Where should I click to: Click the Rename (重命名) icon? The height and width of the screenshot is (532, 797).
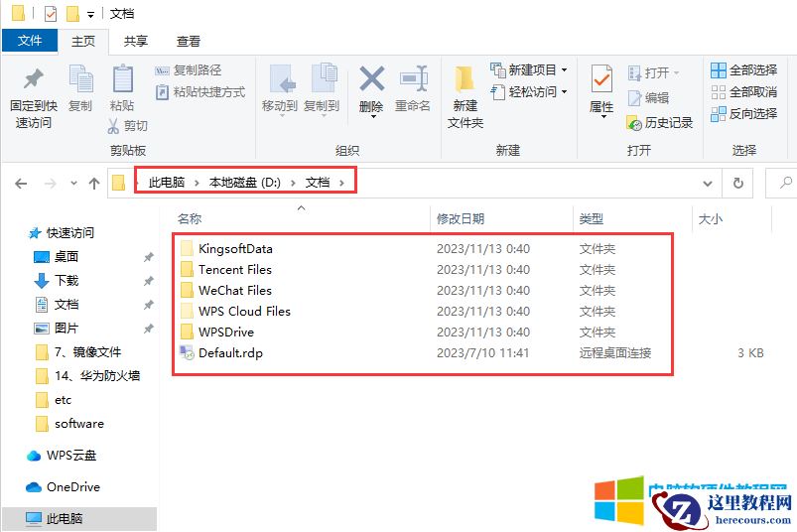[x=413, y=78]
